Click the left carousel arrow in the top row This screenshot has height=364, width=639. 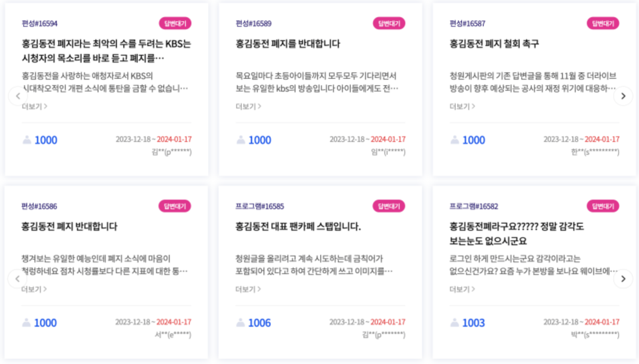(18, 96)
